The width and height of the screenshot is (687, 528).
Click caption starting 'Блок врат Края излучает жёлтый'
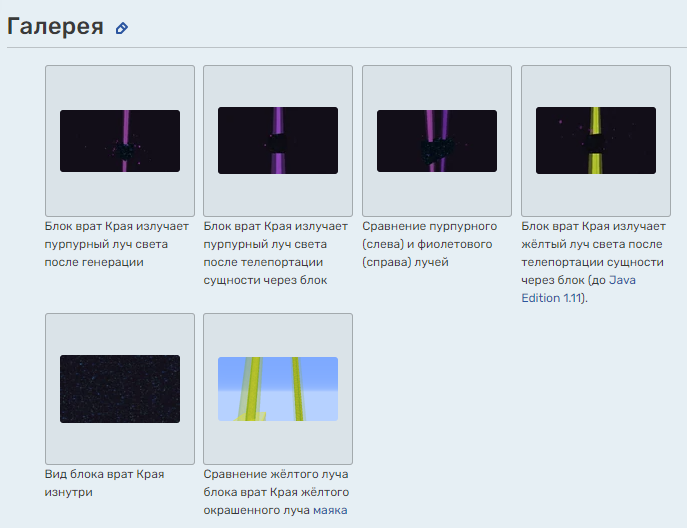tap(593, 262)
